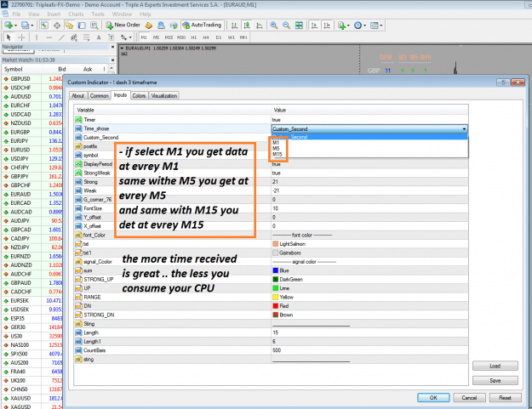Switch chart to candlesticks style
This screenshot has height=409, width=532.
tap(247, 25)
